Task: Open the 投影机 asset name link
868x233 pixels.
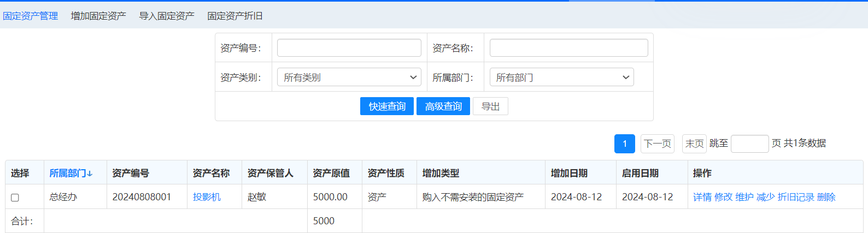Action: pos(207,197)
